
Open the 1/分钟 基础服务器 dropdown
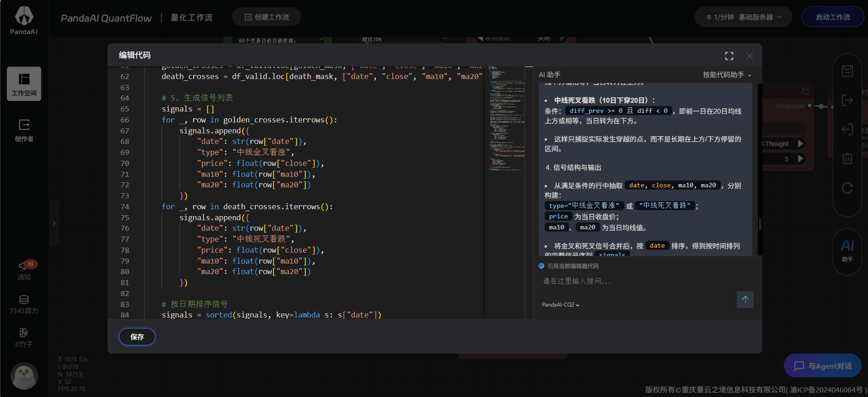(744, 17)
